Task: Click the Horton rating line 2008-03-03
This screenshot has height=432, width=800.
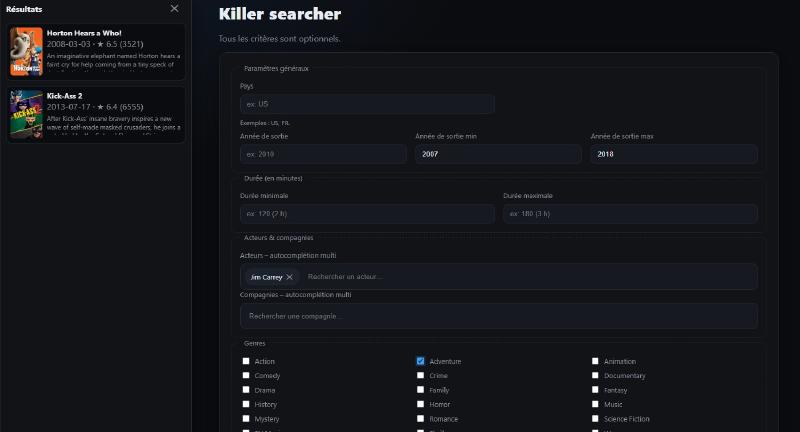Action: click(95, 44)
